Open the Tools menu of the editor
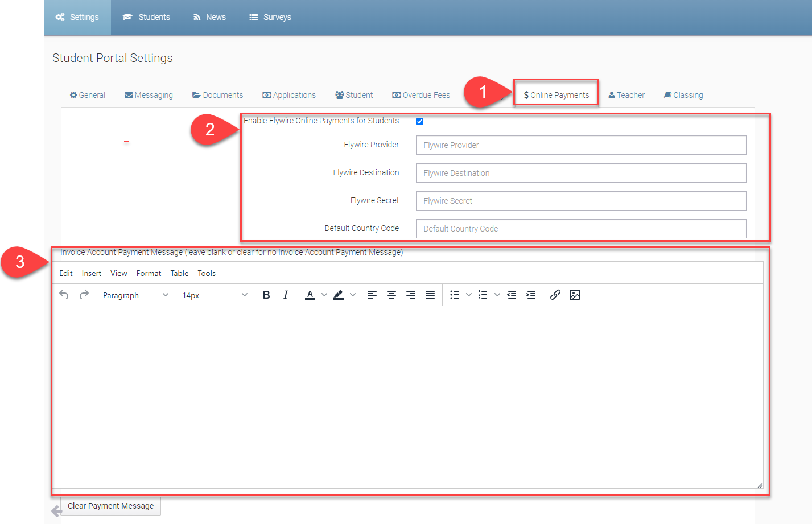 [x=207, y=273]
